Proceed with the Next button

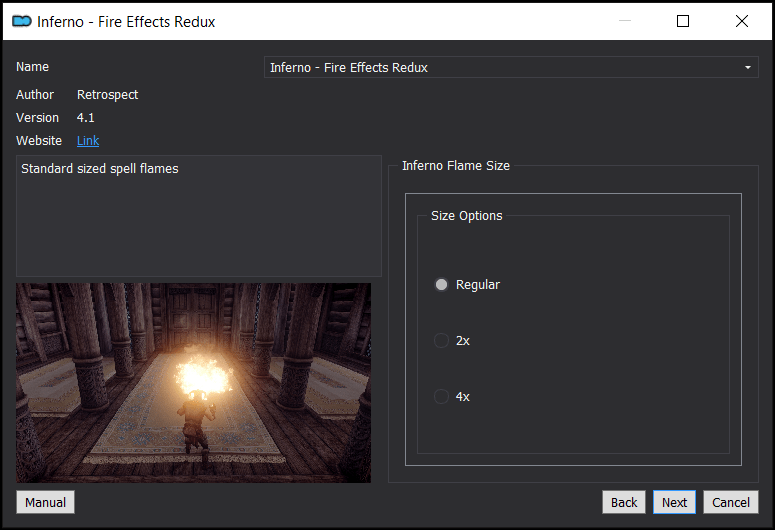[674, 502]
